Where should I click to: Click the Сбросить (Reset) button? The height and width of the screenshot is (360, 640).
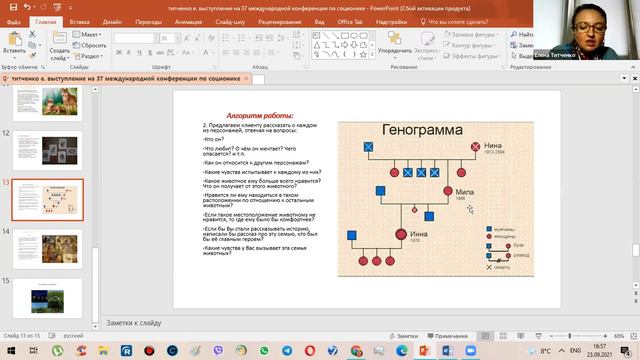click(x=90, y=45)
